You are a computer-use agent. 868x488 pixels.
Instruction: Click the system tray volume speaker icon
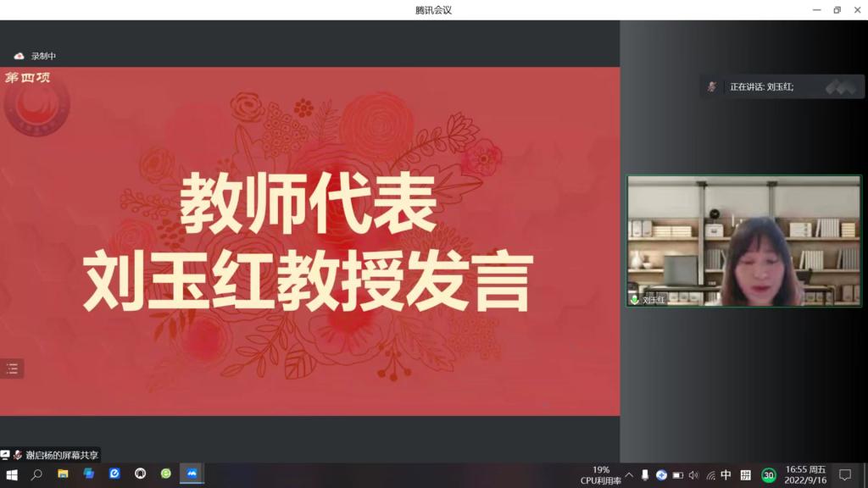[693, 475]
